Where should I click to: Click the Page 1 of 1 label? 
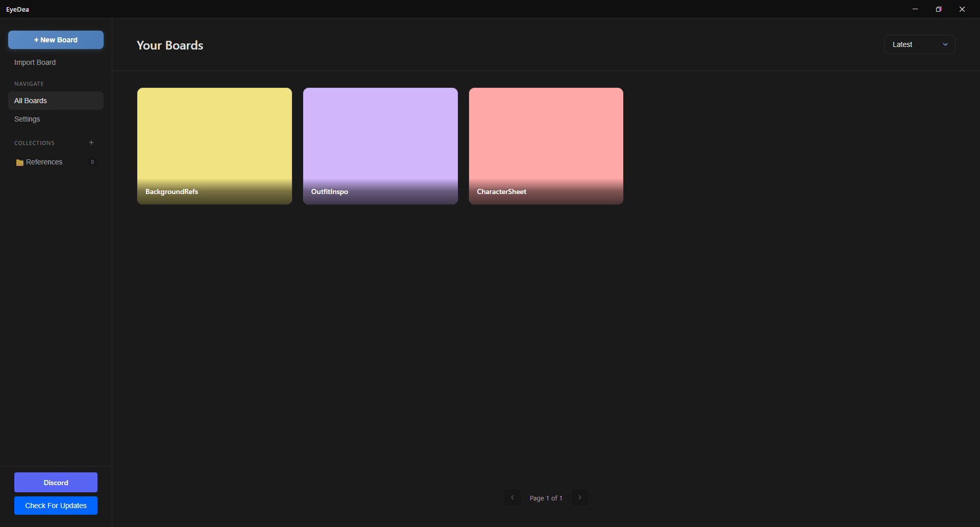pyautogui.click(x=546, y=497)
